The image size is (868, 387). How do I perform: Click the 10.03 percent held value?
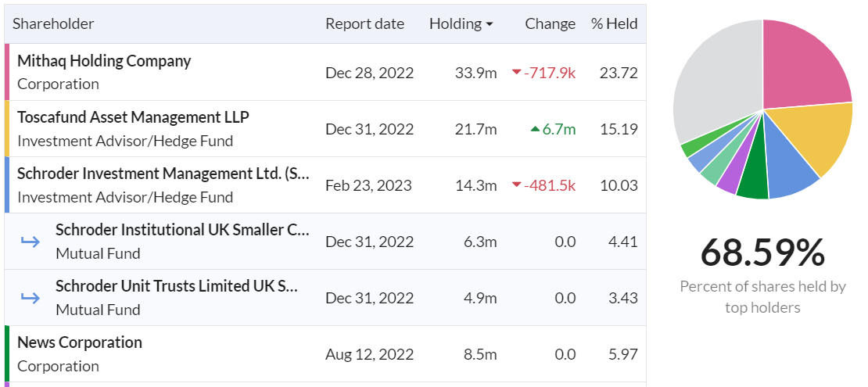click(x=619, y=185)
